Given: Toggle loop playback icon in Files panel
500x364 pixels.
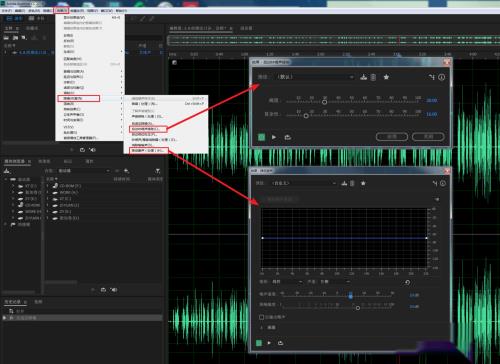Looking at the screenshot, I should click(82, 150).
